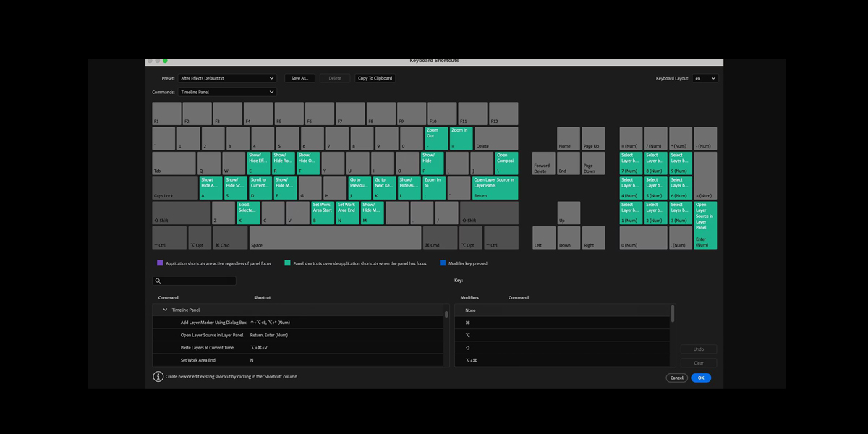
Task: Toggle the left Shift modifier key
Action: pyautogui.click(x=182, y=213)
